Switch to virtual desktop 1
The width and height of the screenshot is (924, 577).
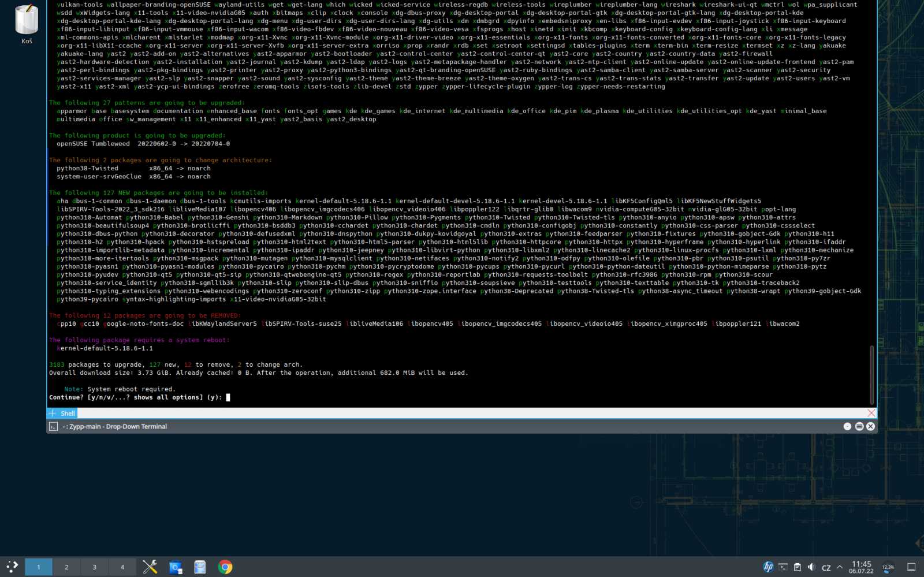tap(39, 567)
